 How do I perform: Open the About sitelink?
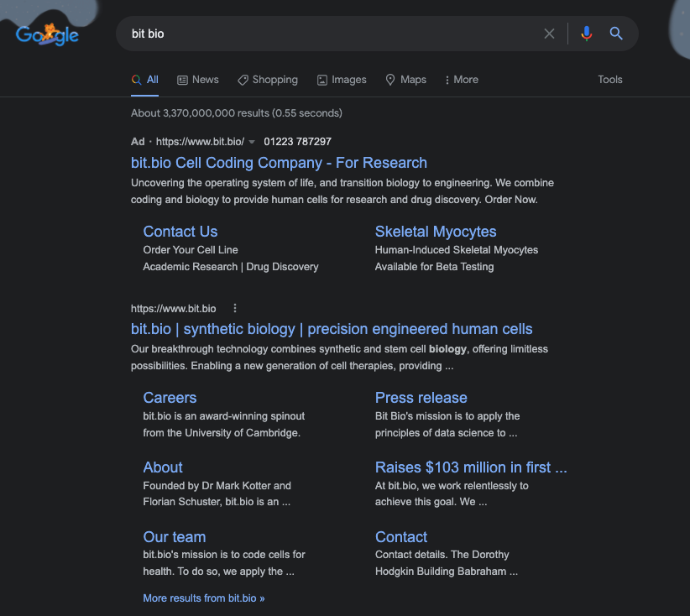click(163, 467)
